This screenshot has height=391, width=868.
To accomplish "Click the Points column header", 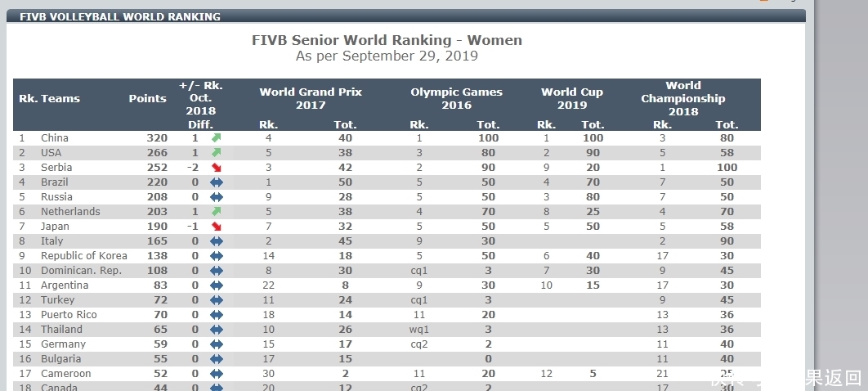I will click(147, 99).
